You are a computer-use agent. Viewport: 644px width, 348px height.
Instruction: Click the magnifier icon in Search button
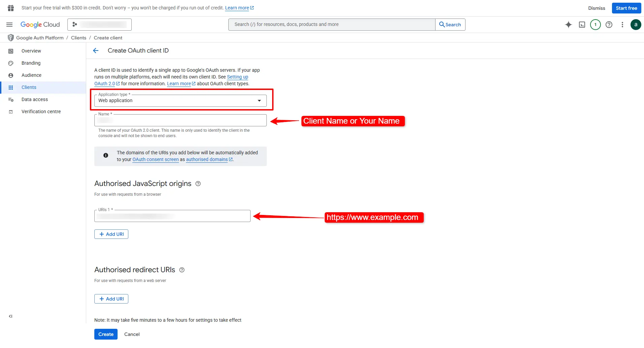442,24
